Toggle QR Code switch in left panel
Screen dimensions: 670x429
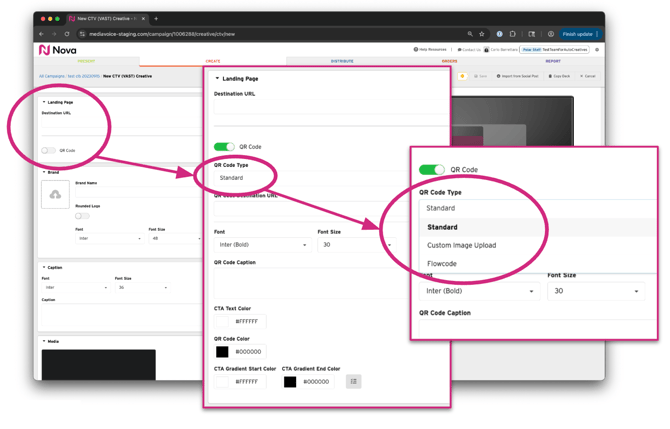pos(48,150)
